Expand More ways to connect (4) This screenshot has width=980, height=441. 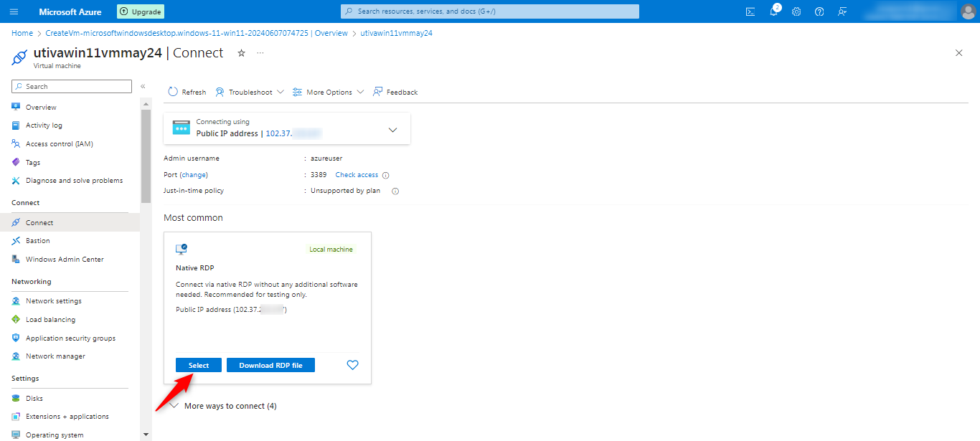(223, 406)
